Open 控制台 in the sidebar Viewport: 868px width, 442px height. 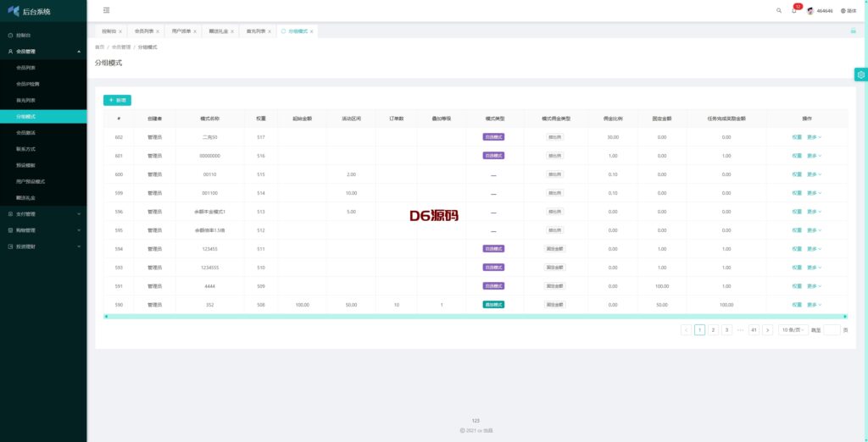click(x=43, y=36)
